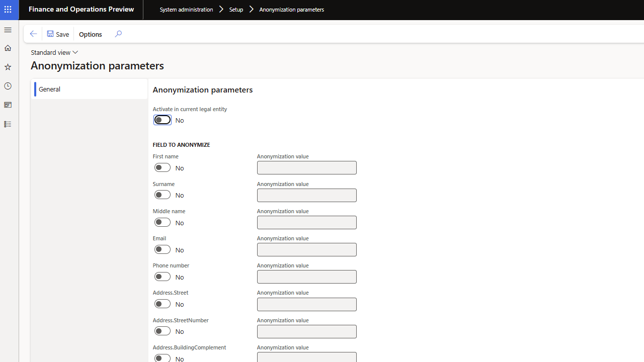Navigate to Setup in the breadcrumb
This screenshot has width=644, height=362.
[x=236, y=9]
